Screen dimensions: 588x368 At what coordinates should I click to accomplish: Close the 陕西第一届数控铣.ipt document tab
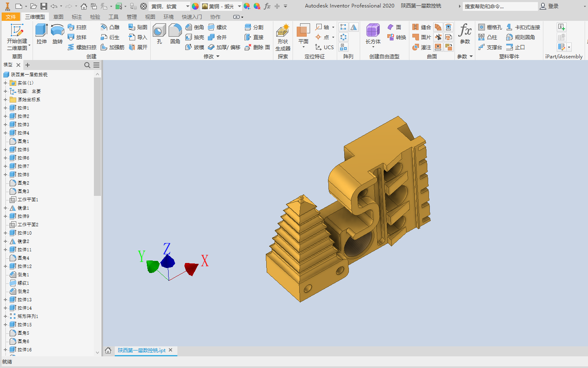(170, 350)
